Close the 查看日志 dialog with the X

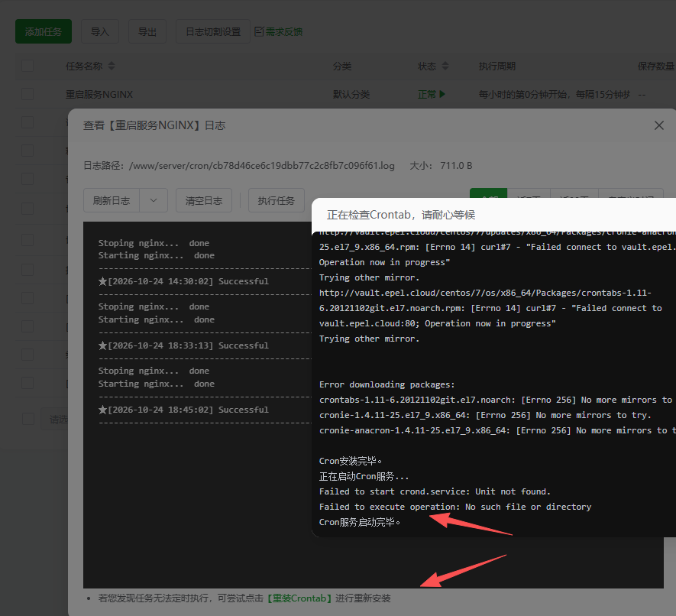[658, 125]
